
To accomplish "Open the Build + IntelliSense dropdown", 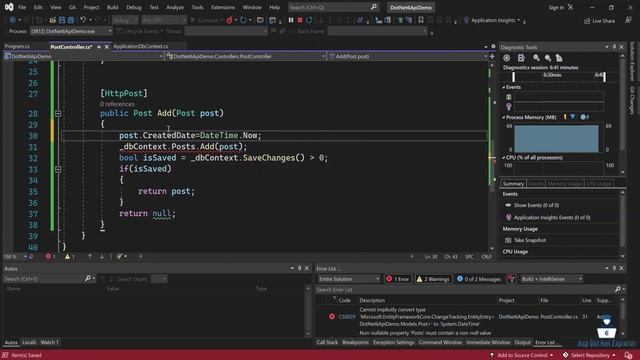I will coord(551,279).
